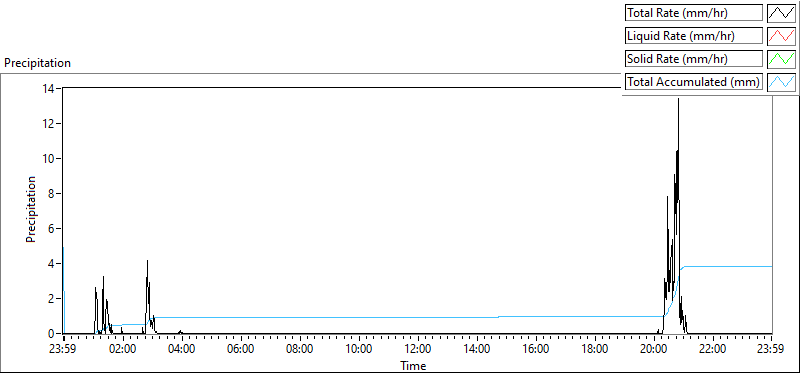
Task: Click the 12:00 time axis label
Action: [x=418, y=350]
